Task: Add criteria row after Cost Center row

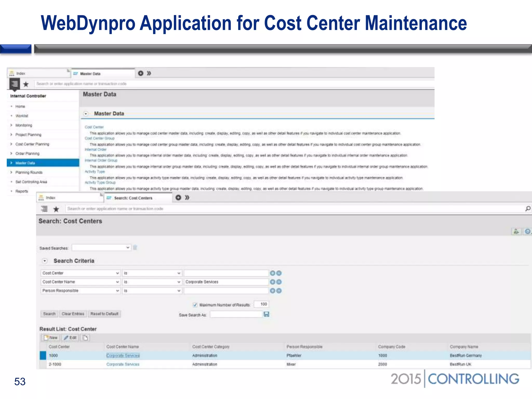Action: [x=272, y=273]
